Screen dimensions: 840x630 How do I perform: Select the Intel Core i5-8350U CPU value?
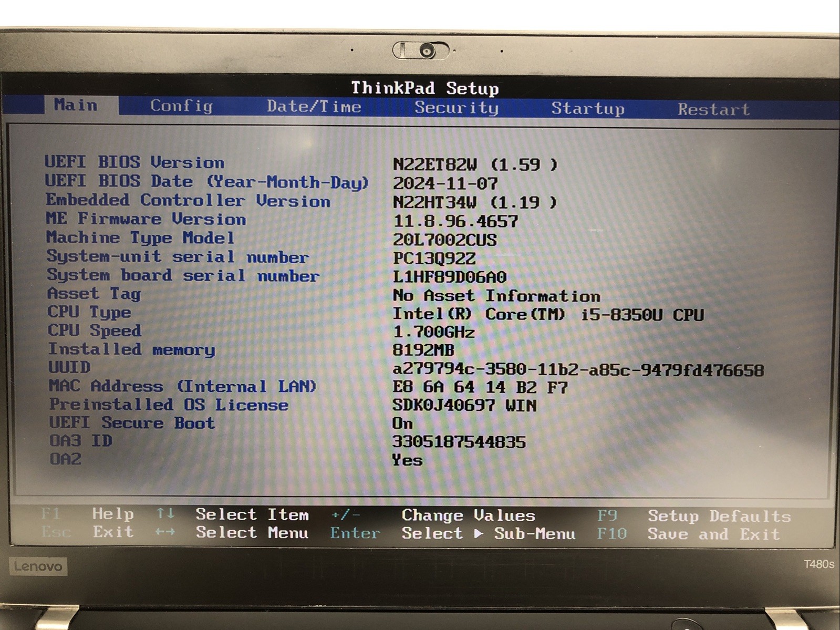[548, 314]
